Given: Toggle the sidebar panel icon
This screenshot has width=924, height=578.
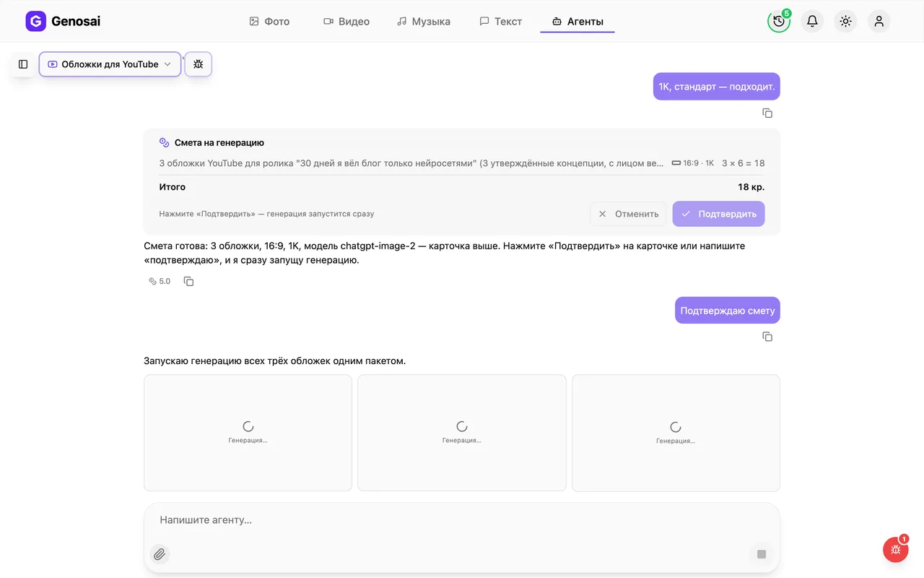Looking at the screenshot, I should pos(23,64).
